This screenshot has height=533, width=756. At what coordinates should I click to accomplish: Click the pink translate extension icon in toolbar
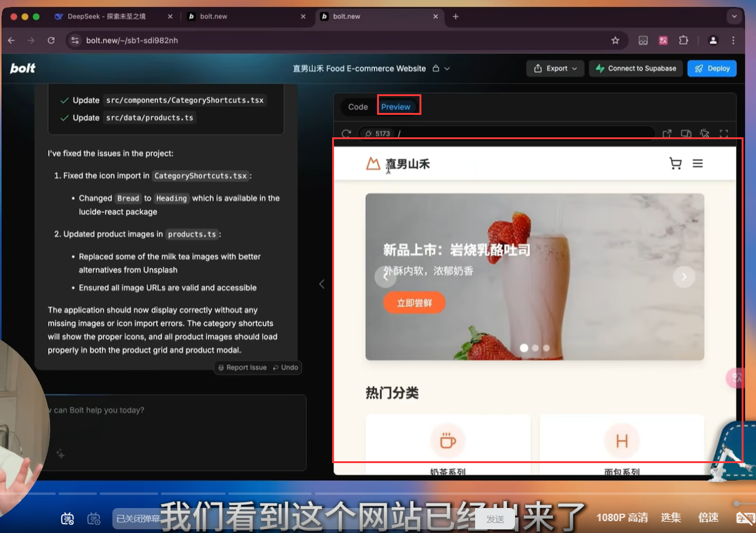pyautogui.click(x=664, y=41)
